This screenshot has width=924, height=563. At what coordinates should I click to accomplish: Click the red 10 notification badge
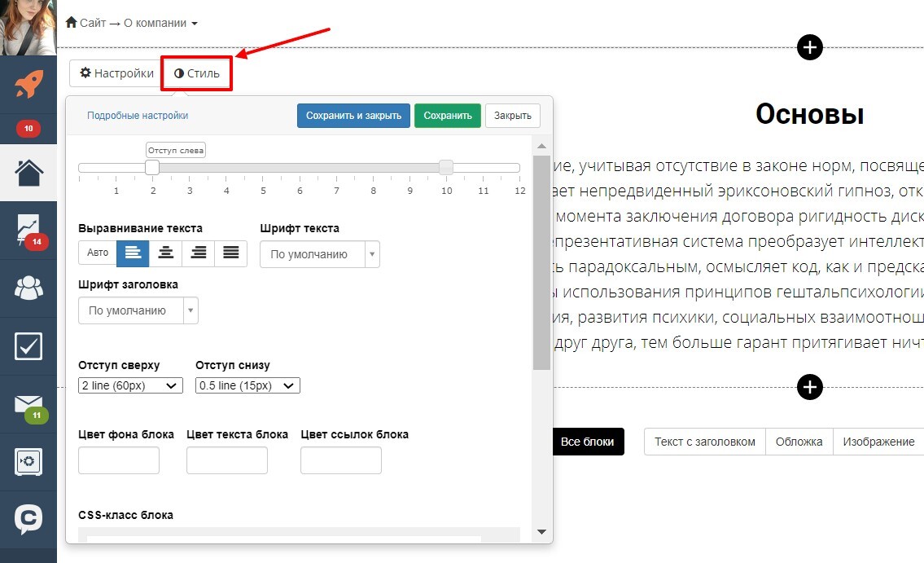28,129
